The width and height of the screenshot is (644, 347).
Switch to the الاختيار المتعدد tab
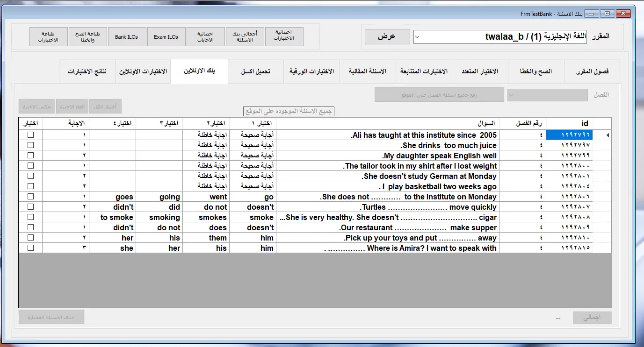480,71
